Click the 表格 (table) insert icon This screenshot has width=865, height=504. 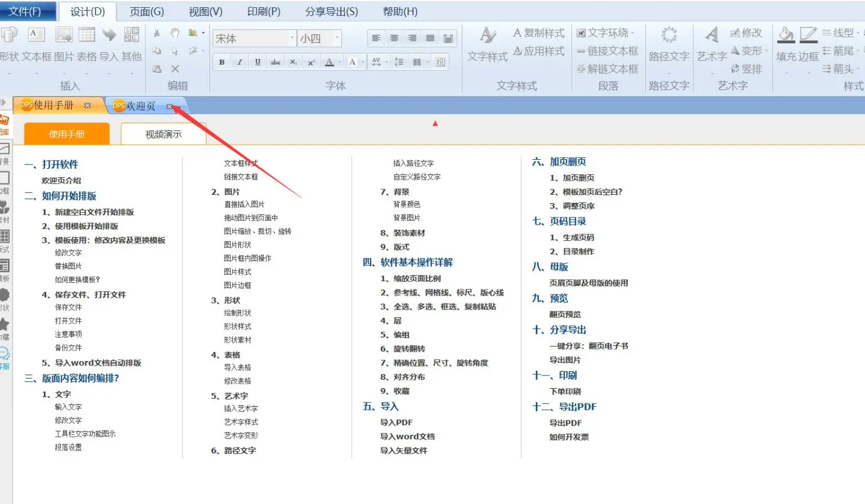[87, 35]
